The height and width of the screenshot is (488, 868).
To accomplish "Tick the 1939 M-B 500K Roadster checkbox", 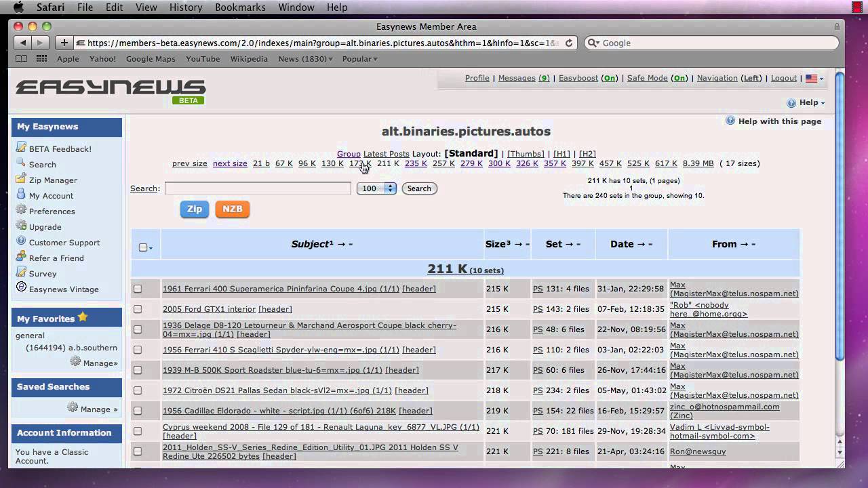I will (x=138, y=370).
